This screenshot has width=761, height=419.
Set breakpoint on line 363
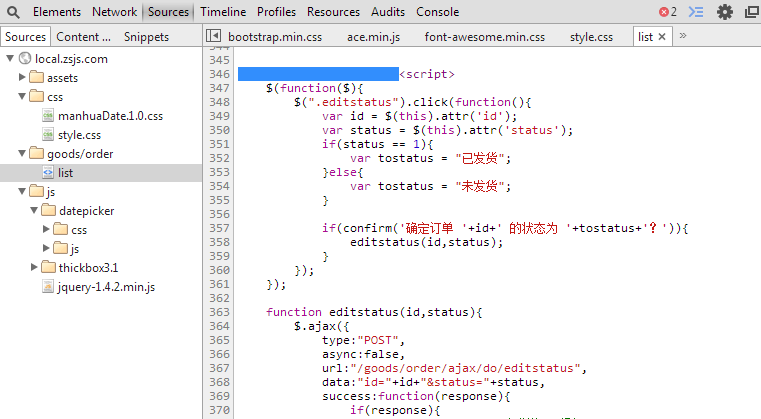(x=219, y=312)
